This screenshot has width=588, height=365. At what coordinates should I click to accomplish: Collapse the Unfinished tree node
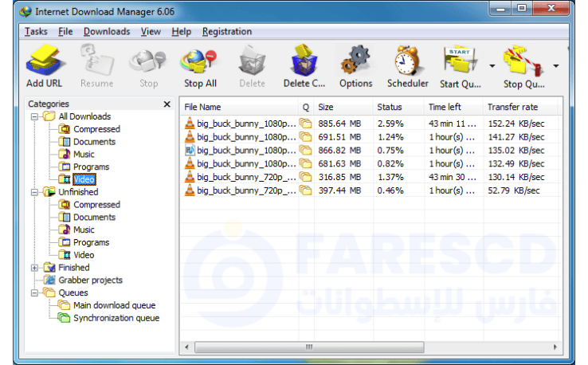pyautogui.click(x=34, y=192)
